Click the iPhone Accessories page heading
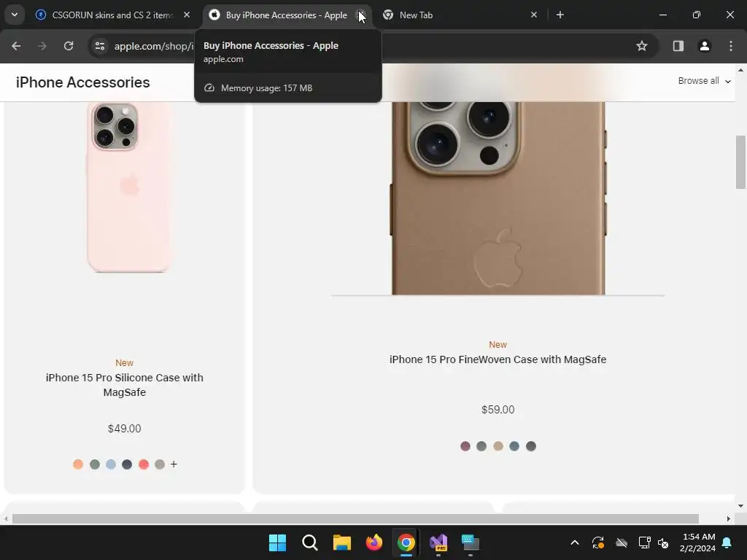The width and height of the screenshot is (747, 560). 83,82
